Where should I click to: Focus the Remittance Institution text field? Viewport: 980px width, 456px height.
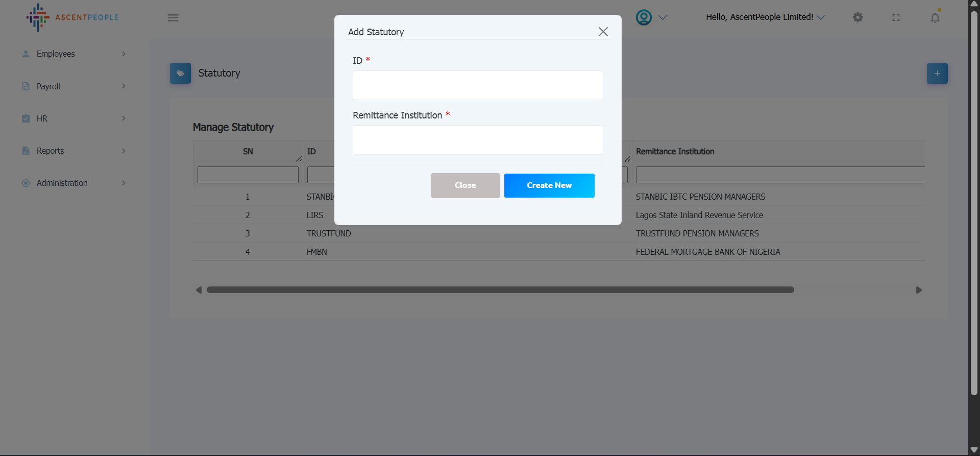click(x=477, y=140)
